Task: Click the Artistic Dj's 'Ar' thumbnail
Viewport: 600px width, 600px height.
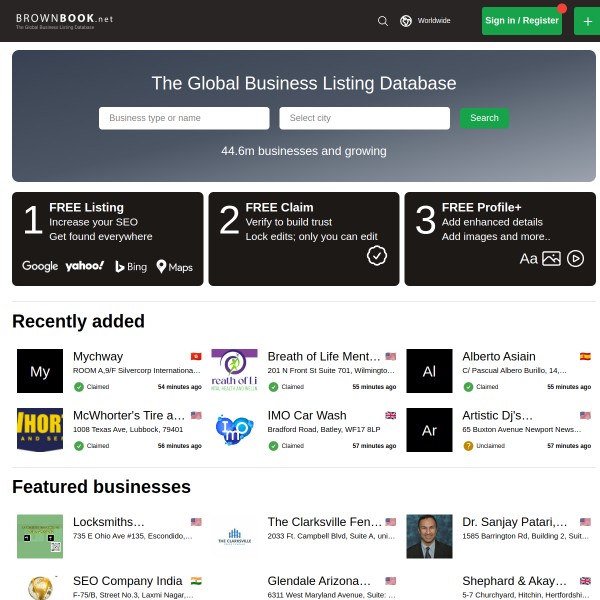Action: (429, 430)
